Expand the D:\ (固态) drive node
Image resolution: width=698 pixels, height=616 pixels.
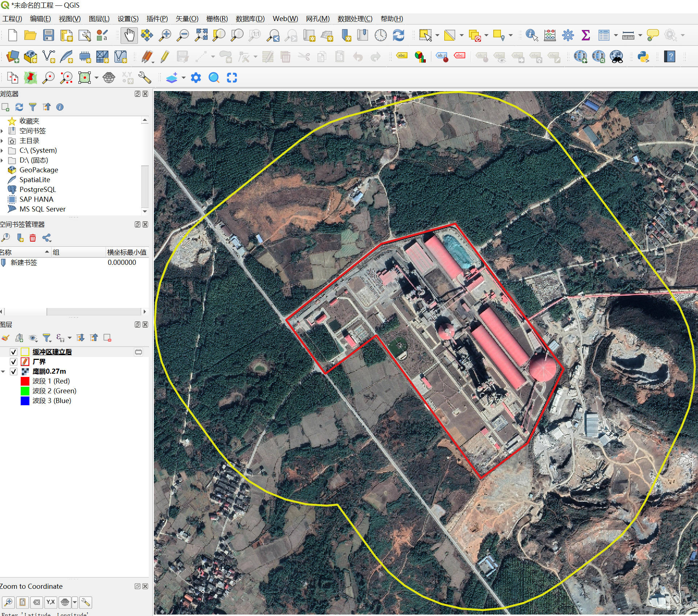coord(2,160)
